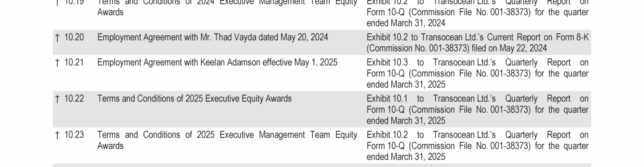Click Exhibit 10.2 Form 8-K reference filed May 22, 2024

[x=478, y=43]
